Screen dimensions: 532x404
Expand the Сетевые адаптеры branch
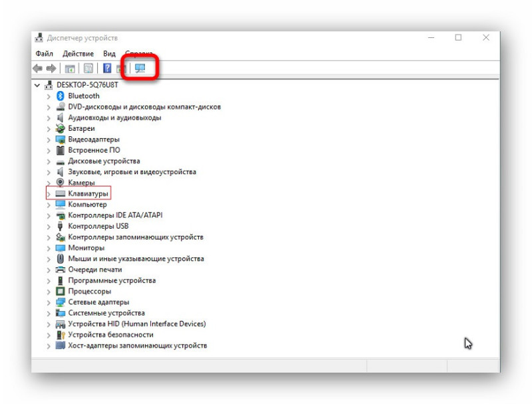point(49,302)
